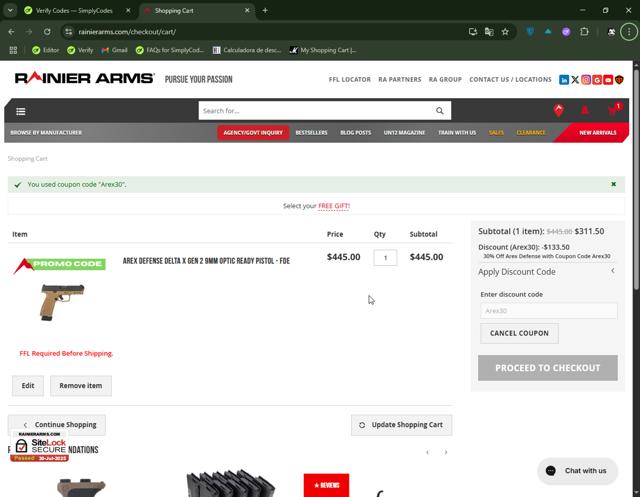Open the tab search dropdown arrow
Screen dimensions: 640x497
coord(10,11)
